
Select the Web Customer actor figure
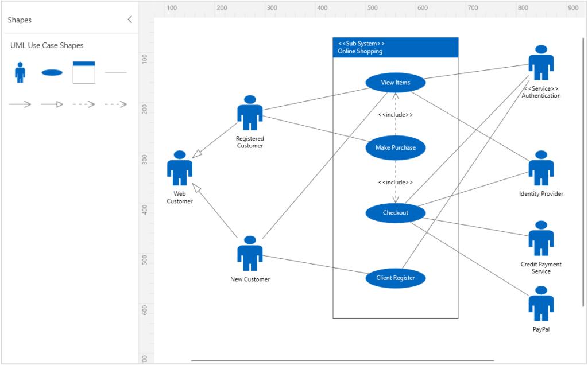pos(180,168)
